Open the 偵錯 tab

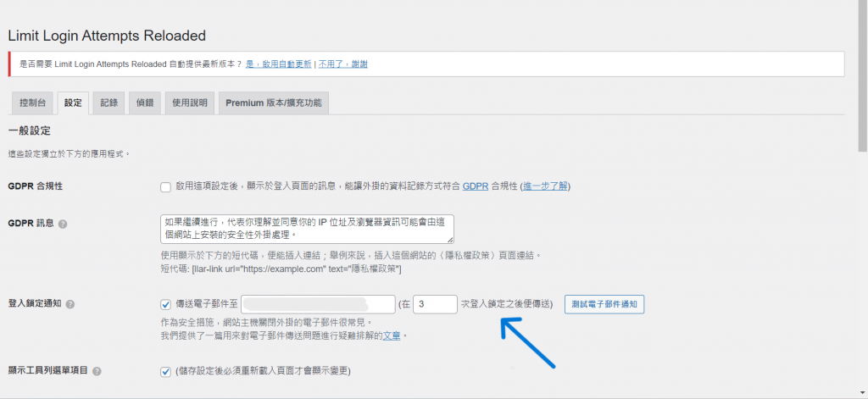pyautogui.click(x=145, y=103)
